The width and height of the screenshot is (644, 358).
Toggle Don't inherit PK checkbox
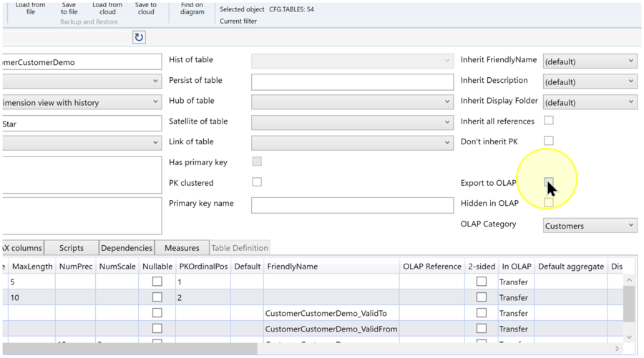coord(549,141)
